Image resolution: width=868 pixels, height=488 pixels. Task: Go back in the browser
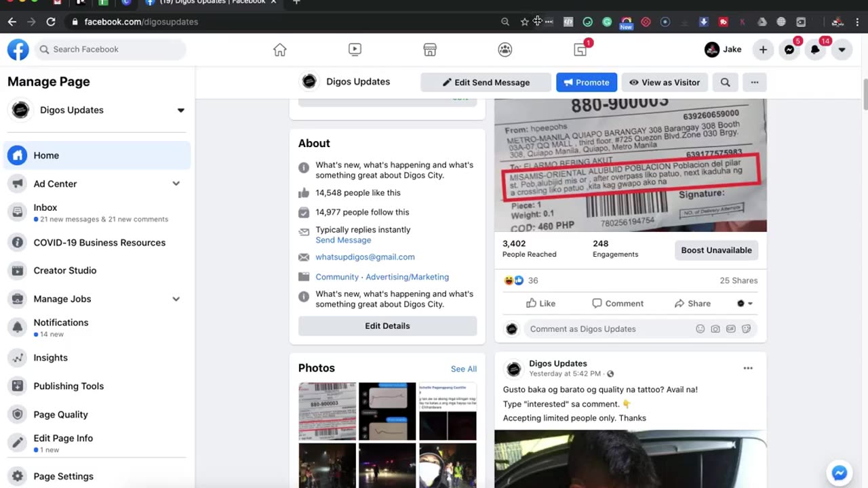(x=12, y=22)
